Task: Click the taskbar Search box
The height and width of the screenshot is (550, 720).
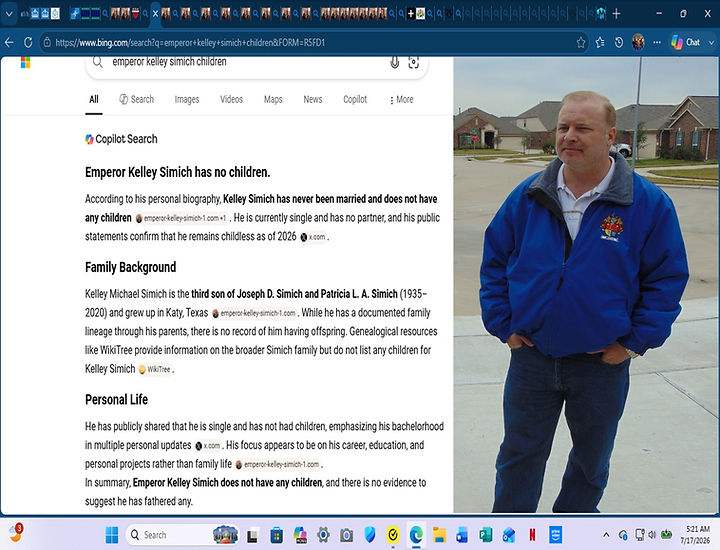Action: (x=183, y=535)
